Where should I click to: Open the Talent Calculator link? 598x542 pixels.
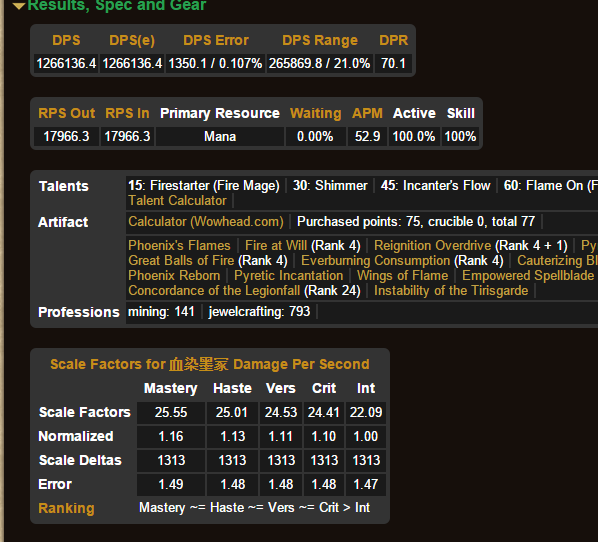(x=177, y=201)
